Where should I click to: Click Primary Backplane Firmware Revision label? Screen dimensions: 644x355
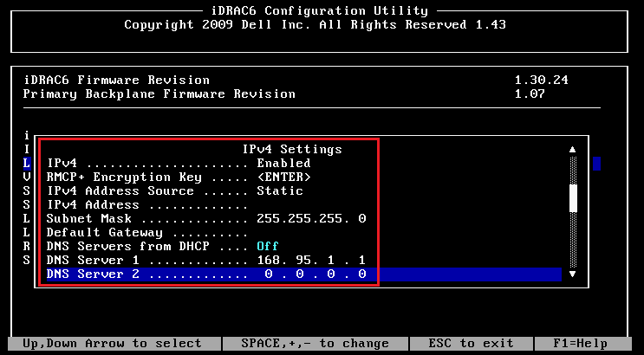[159, 94]
